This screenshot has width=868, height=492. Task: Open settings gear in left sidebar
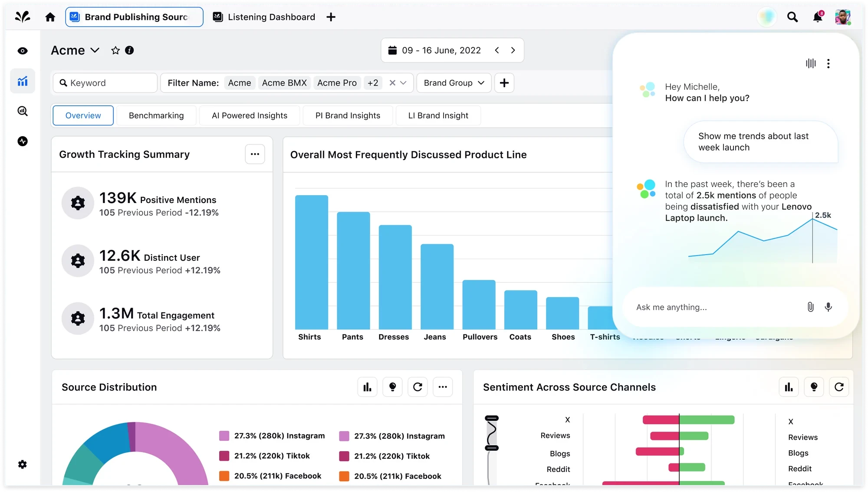pos(23,464)
